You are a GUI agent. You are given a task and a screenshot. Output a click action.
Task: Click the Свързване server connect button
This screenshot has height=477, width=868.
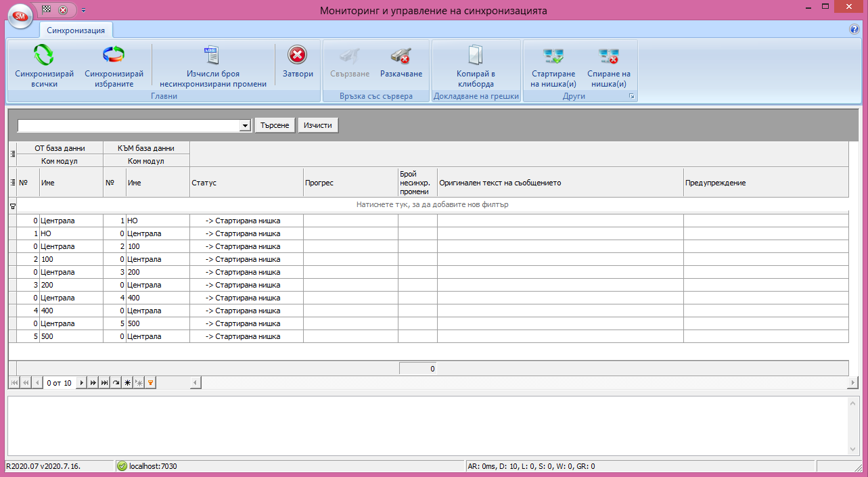350,63
